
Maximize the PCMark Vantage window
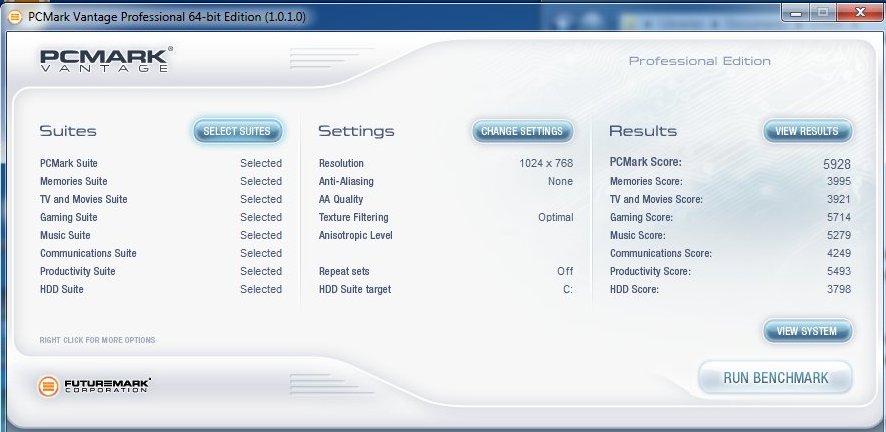[x=823, y=12]
